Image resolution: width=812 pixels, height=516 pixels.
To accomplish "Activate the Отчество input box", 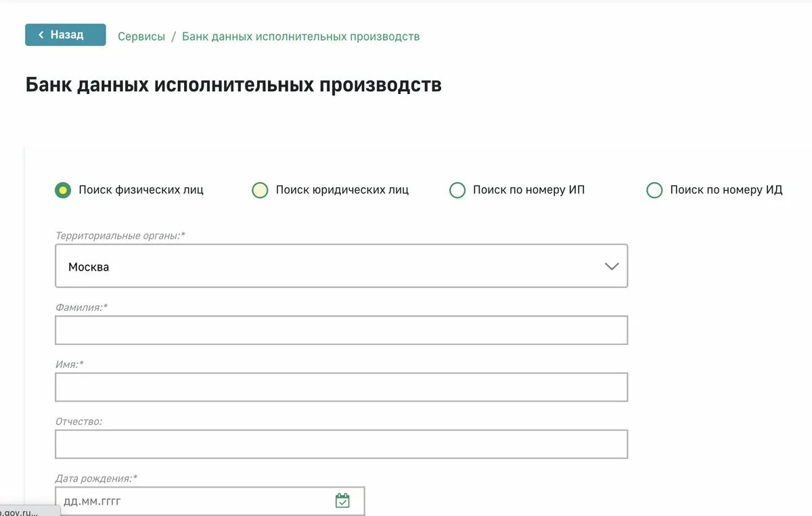I will [341, 444].
